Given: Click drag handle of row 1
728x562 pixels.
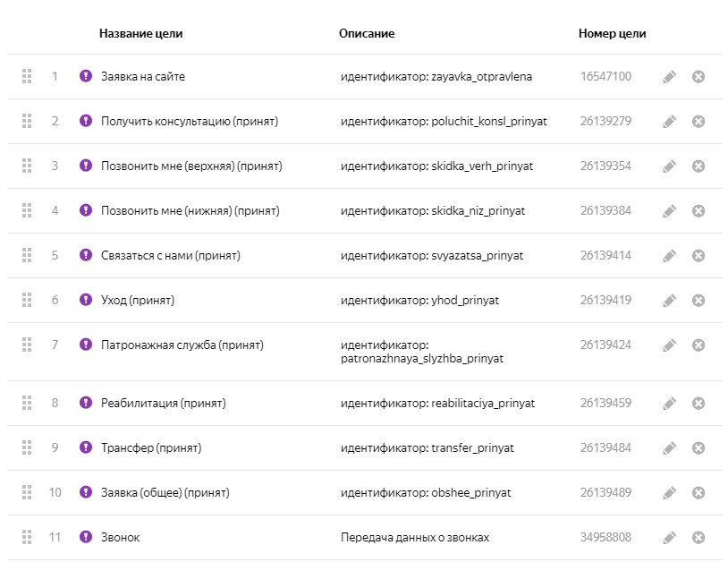Looking at the screenshot, I should 27,76.
